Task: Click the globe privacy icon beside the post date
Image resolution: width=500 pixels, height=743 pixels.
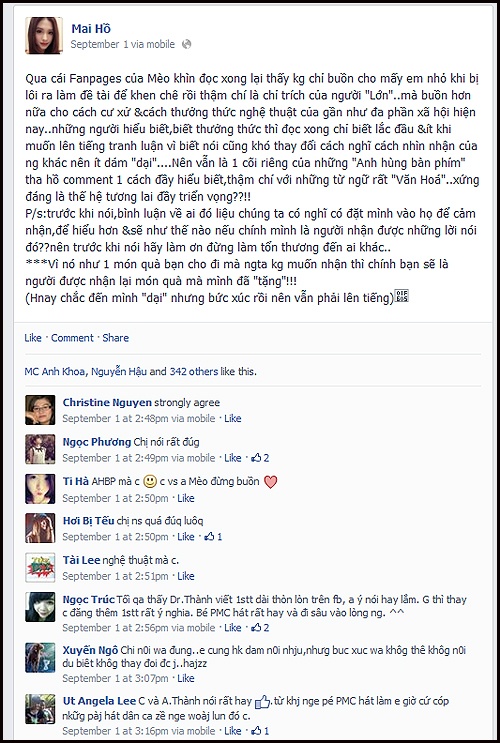Action: [x=187, y=44]
